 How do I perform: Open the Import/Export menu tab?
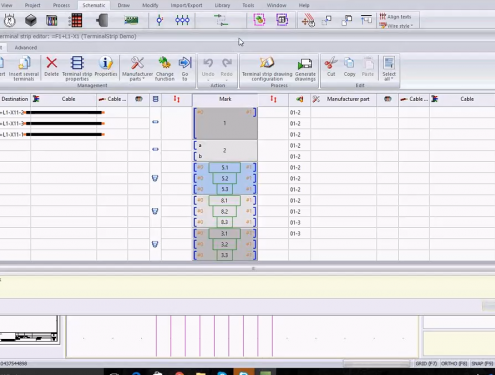click(186, 5)
